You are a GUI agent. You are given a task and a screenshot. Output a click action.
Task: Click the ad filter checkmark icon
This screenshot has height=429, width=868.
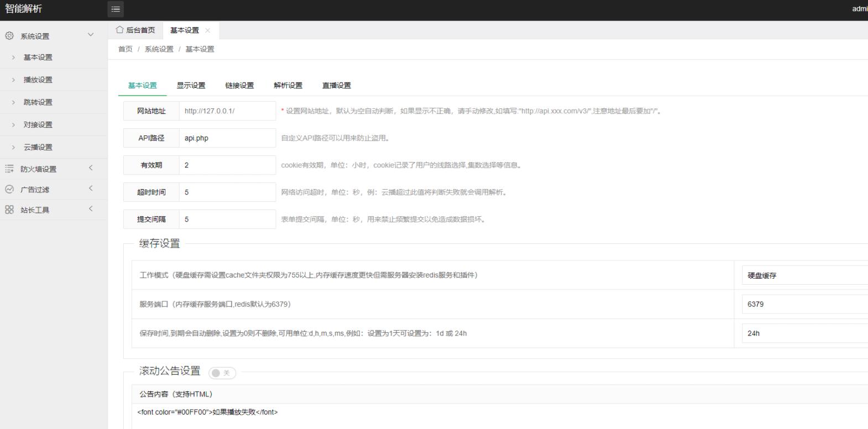click(x=9, y=189)
